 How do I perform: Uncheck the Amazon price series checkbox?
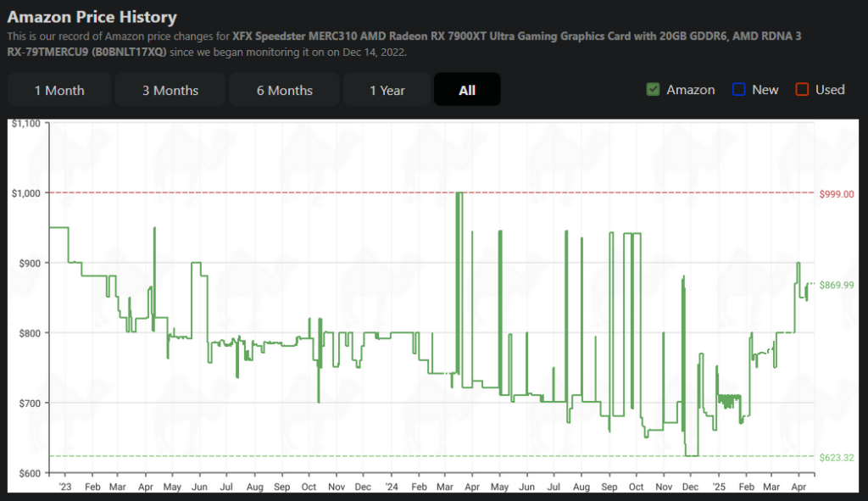click(654, 89)
